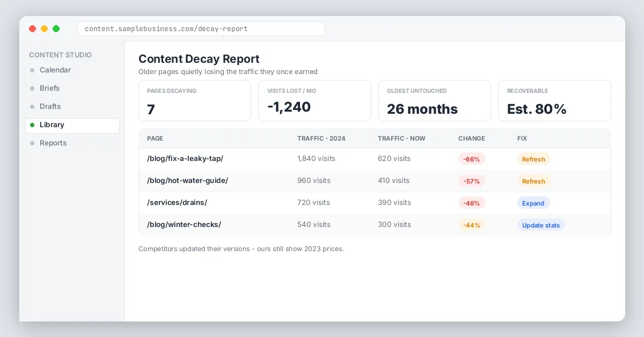Click the Expand fix badge

[x=533, y=203]
